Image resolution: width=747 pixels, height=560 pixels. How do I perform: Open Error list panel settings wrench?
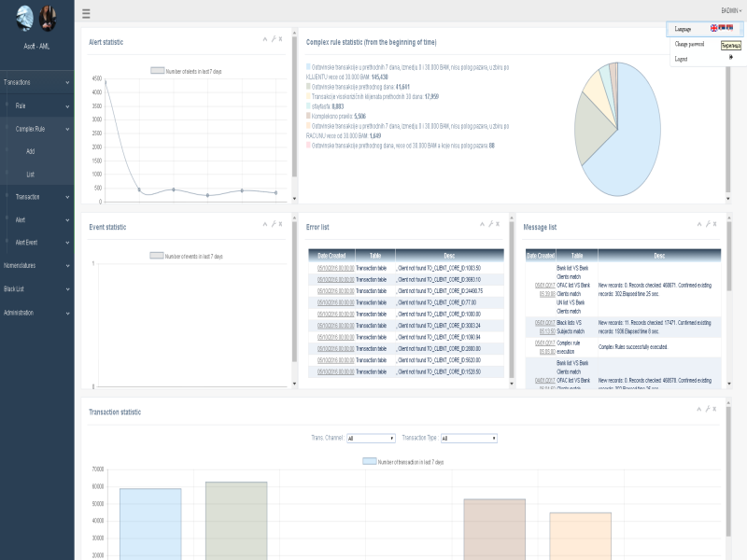pyautogui.click(x=491, y=224)
